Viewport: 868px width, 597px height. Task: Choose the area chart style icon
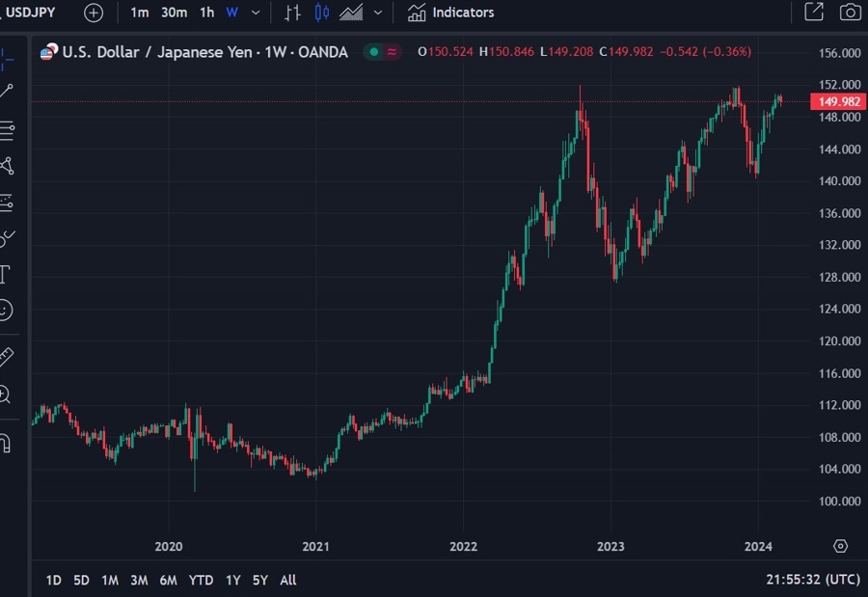point(352,13)
